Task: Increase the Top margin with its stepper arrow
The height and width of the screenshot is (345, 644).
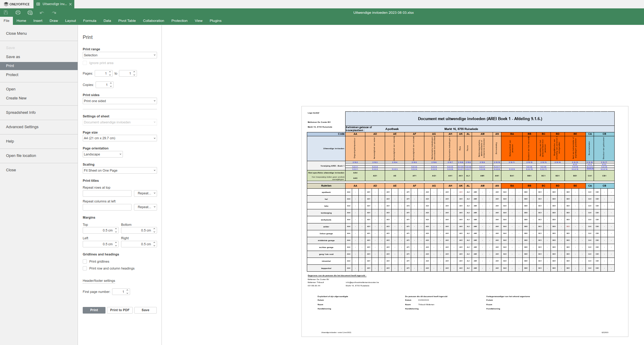Action: pos(116,229)
